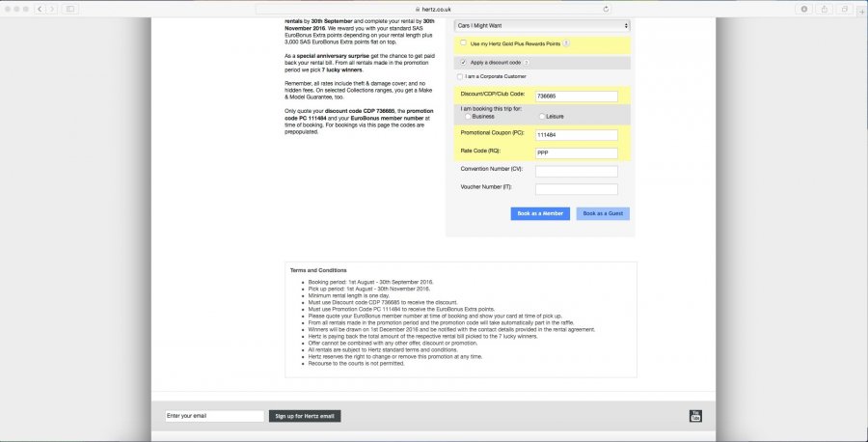Click the Convention Number (CV) field
This screenshot has height=442, width=868.
click(x=577, y=171)
